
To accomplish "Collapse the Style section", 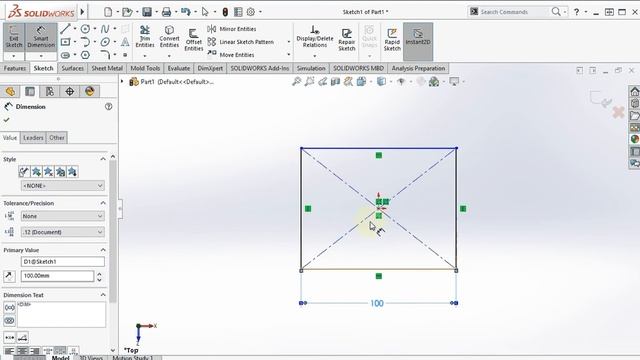I will [103, 159].
